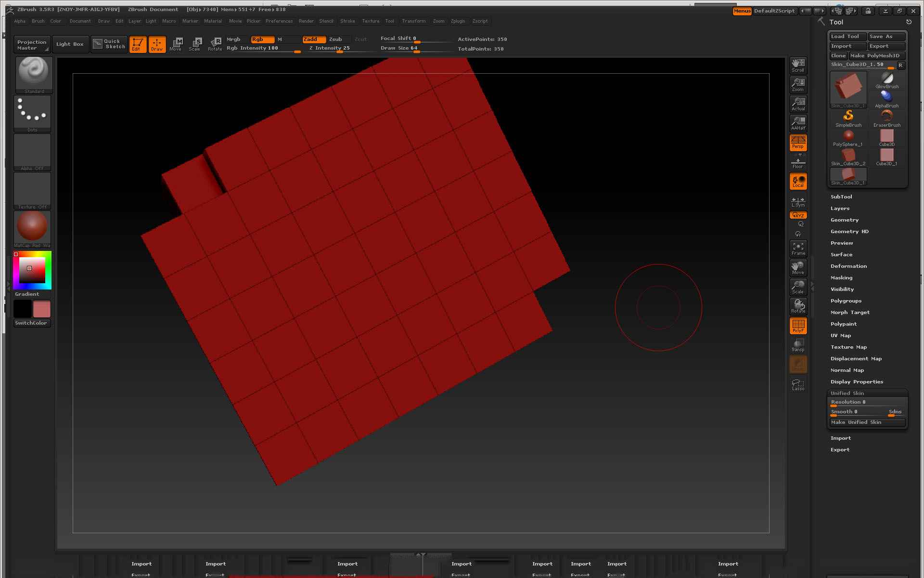Choose the EraserBrush tool icon

coord(886,118)
